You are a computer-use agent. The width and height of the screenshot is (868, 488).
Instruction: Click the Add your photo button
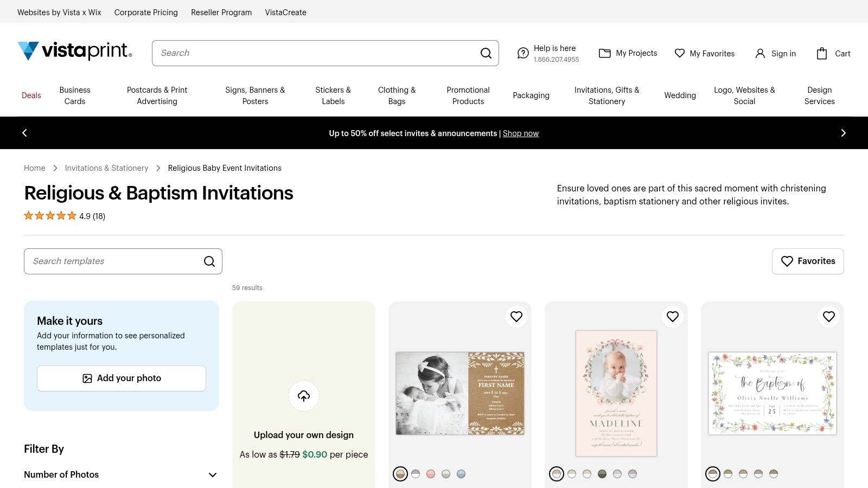coord(122,378)
